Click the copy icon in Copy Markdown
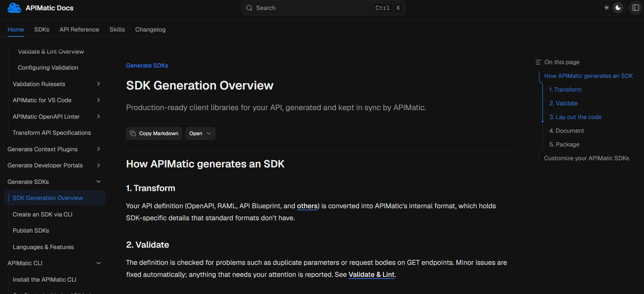Viewport: 644px width, 294px height. [133, 133]
